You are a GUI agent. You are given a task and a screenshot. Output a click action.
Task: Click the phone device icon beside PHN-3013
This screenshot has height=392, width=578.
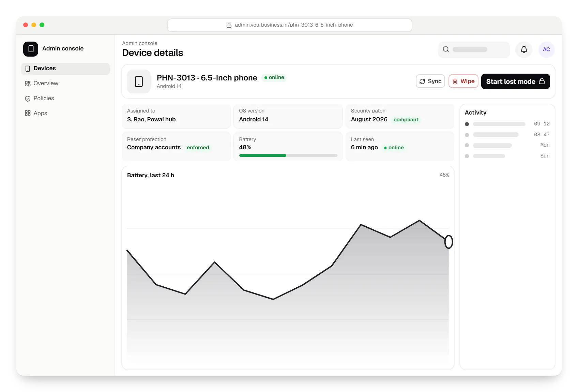click(x=139, y=81)
